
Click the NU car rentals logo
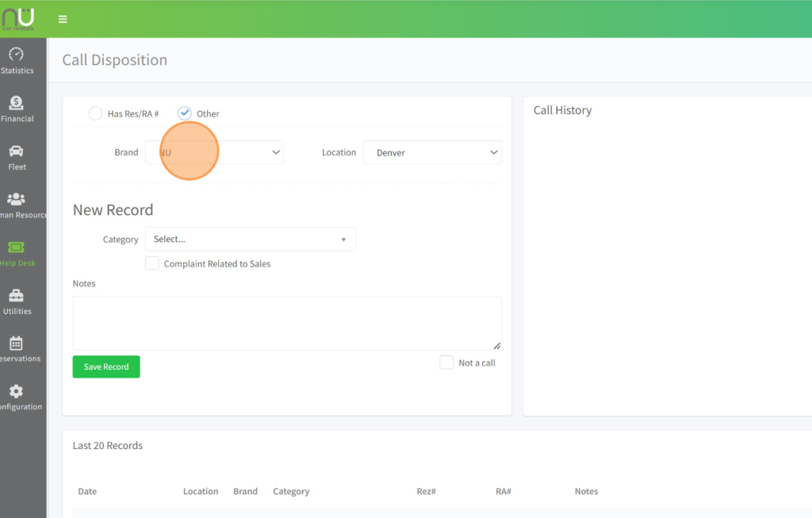point(17,18)
